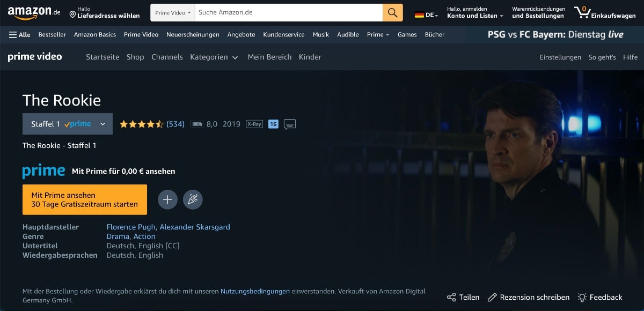This screenshot has height=311, width=644.
Task: Open Audible
Action: (348, 35)
